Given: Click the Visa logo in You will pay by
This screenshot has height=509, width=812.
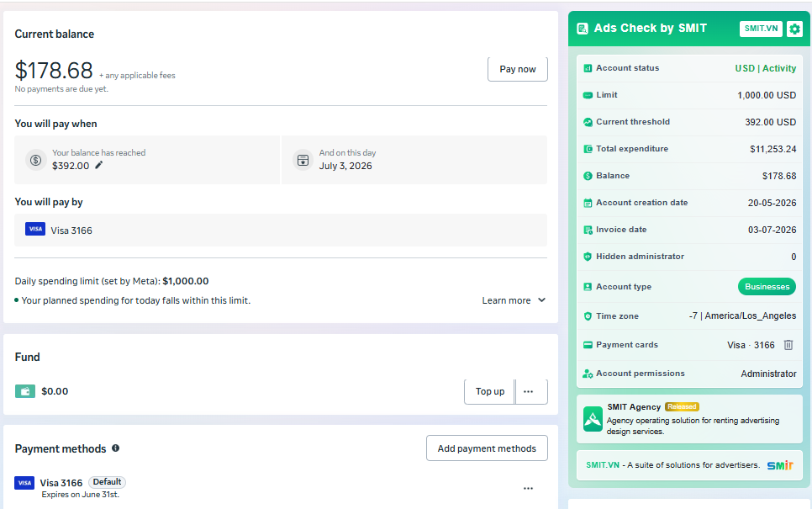Looking at the screenshot, I should click(35, 229).
